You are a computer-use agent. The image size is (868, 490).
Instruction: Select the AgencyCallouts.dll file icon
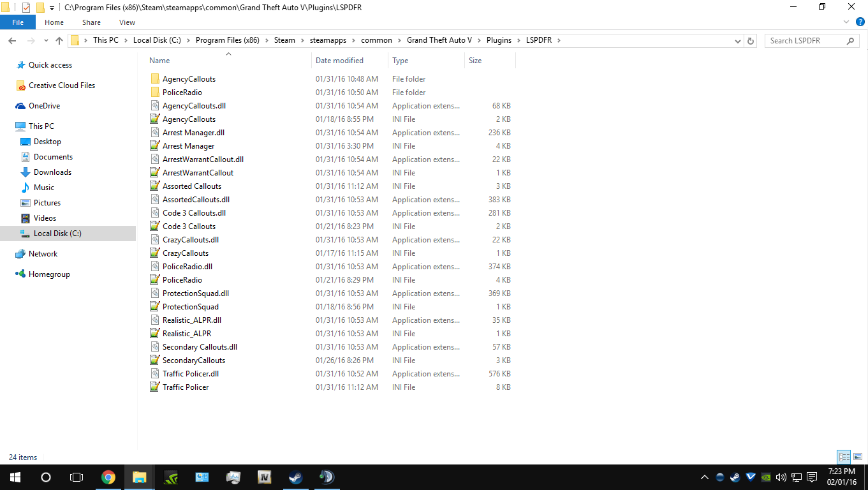[x=154, y=106]
